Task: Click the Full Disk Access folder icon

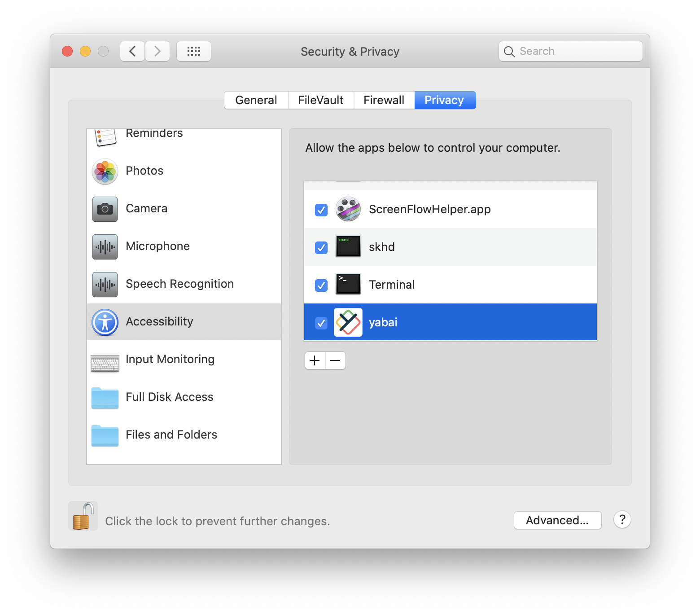Action: 105,398
